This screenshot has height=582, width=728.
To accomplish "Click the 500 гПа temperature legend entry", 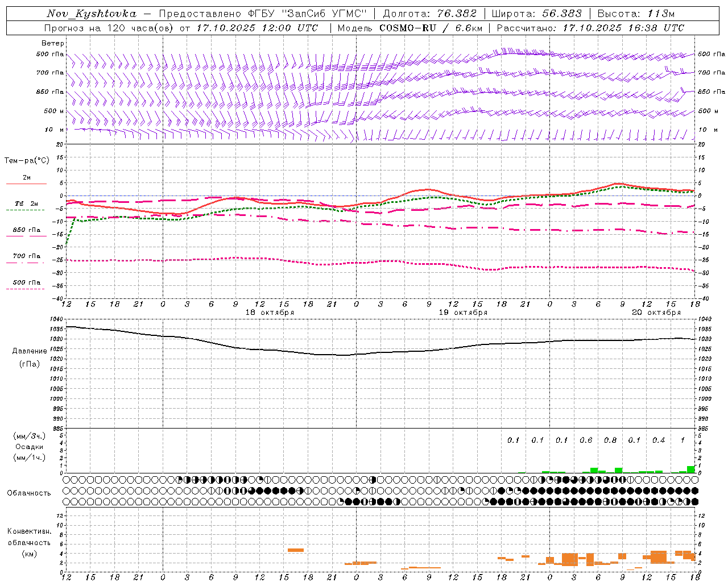I will pos(26,282).
